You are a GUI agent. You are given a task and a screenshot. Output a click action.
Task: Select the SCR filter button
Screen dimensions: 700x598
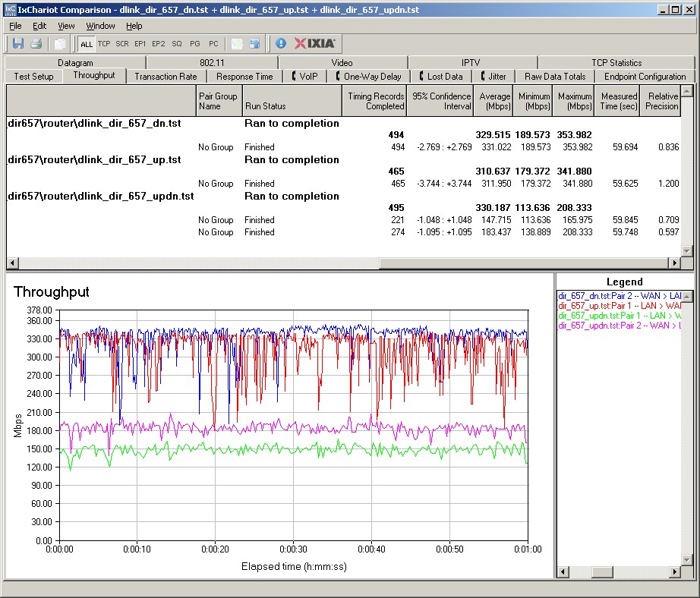pyautogui.click(x=122, y=44)
